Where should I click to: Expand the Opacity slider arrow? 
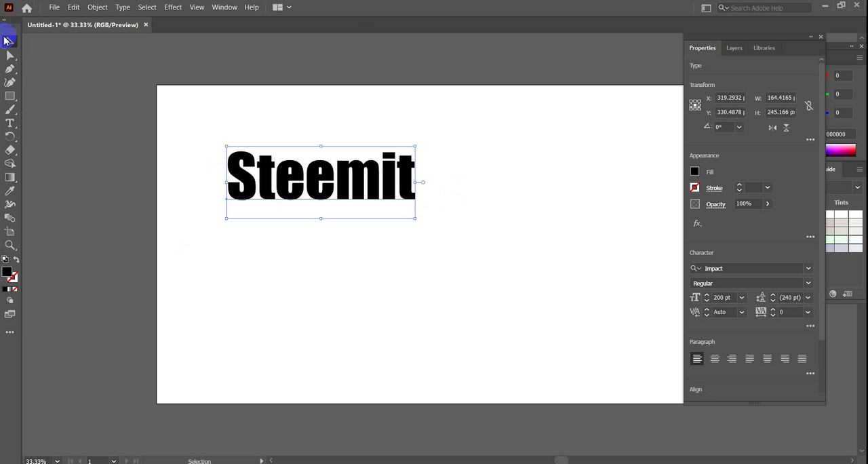[768, 204]
